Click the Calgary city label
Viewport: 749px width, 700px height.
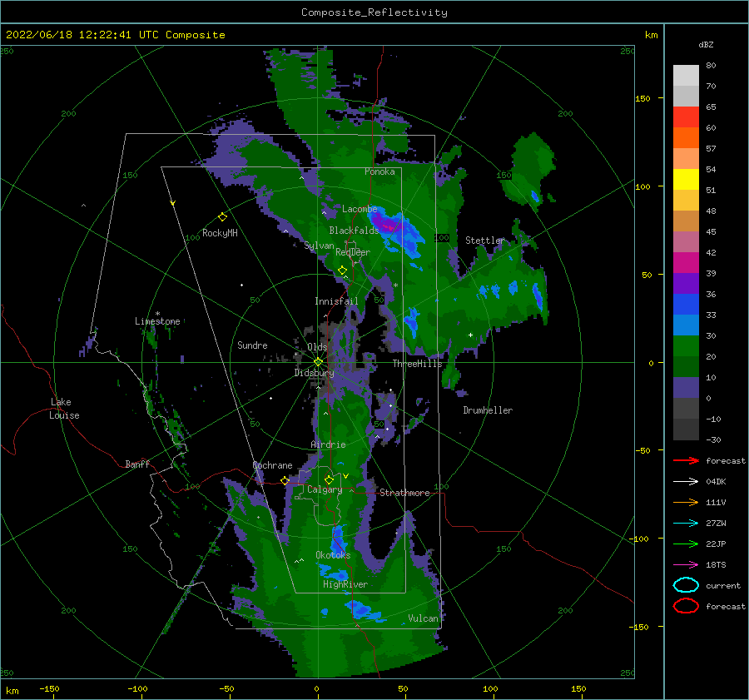325,489
